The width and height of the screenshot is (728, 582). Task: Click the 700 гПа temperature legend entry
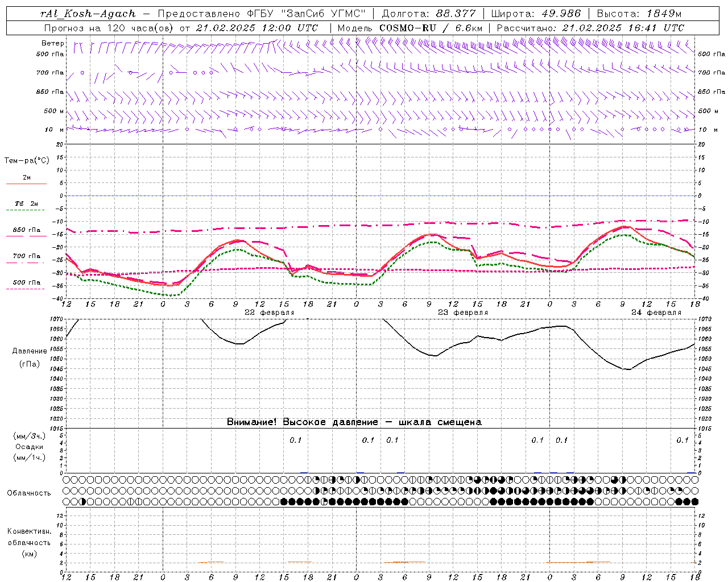click(x=27, y=256)
